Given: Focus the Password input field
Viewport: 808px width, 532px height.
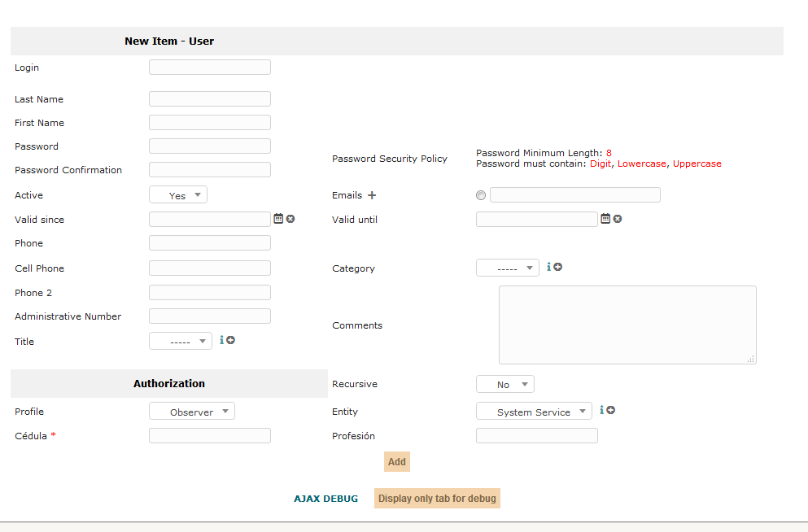Looking at the screenshot, I should 210,146.
